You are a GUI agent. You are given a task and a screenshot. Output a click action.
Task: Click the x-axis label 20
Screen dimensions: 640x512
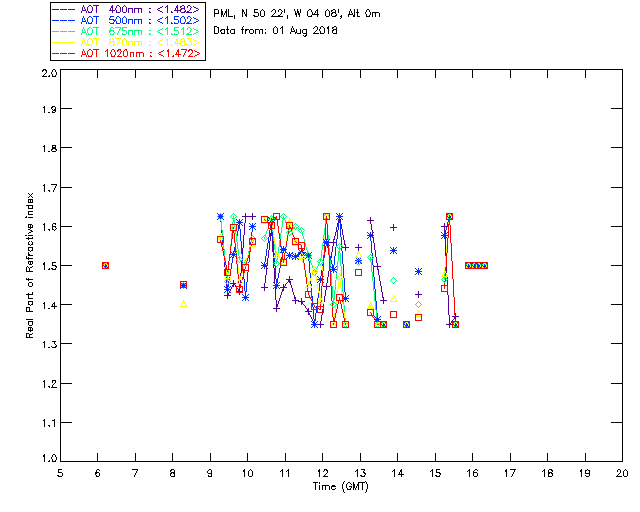coord(622,473)
